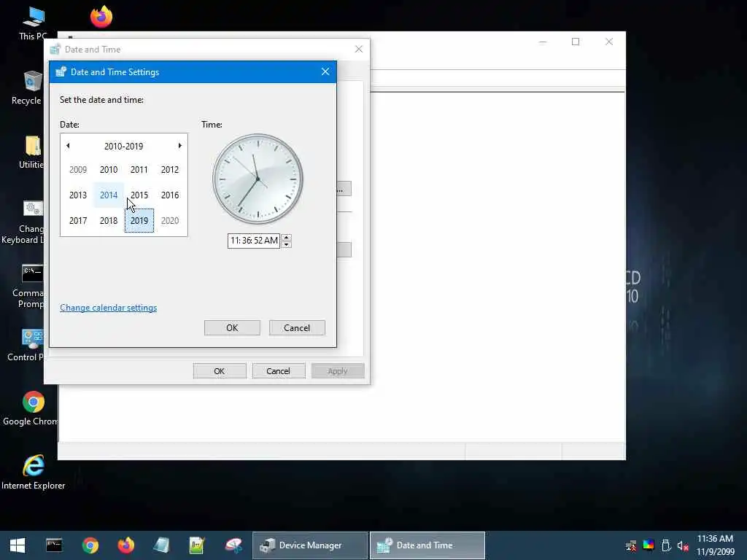747x560 pixels.
Task: Click the 2010-2019 calendar header
Action: coord(123,146)
